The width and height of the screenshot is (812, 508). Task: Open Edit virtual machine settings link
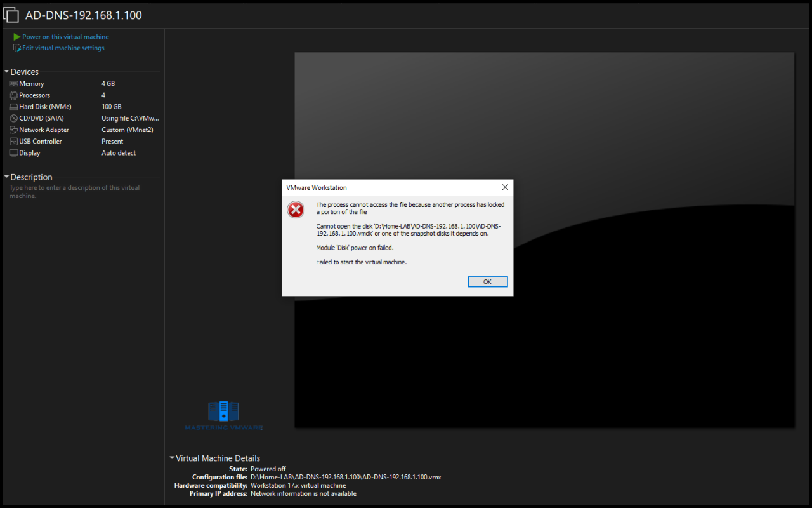[63, 48]
